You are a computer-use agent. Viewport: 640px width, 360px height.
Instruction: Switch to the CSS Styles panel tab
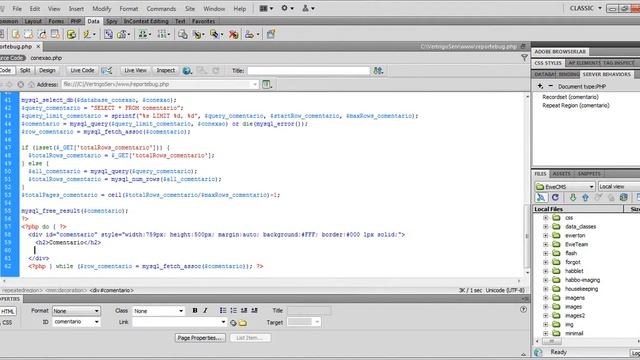[x=548, y=63]
